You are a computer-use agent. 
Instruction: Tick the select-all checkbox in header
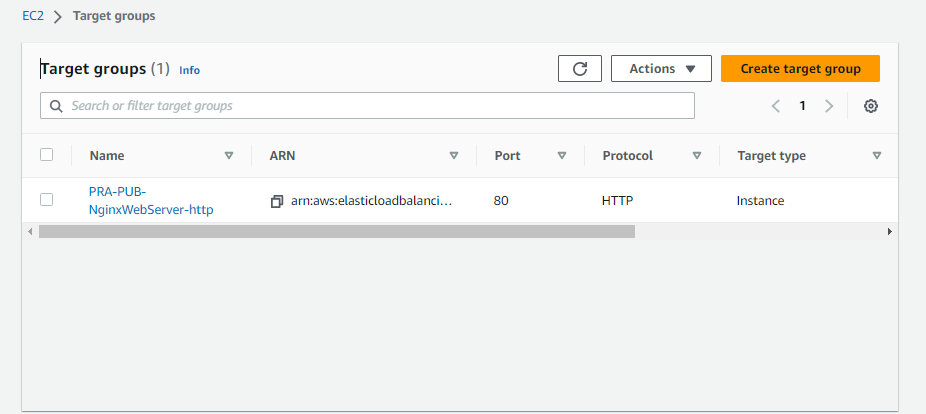[x=47, y=155]
